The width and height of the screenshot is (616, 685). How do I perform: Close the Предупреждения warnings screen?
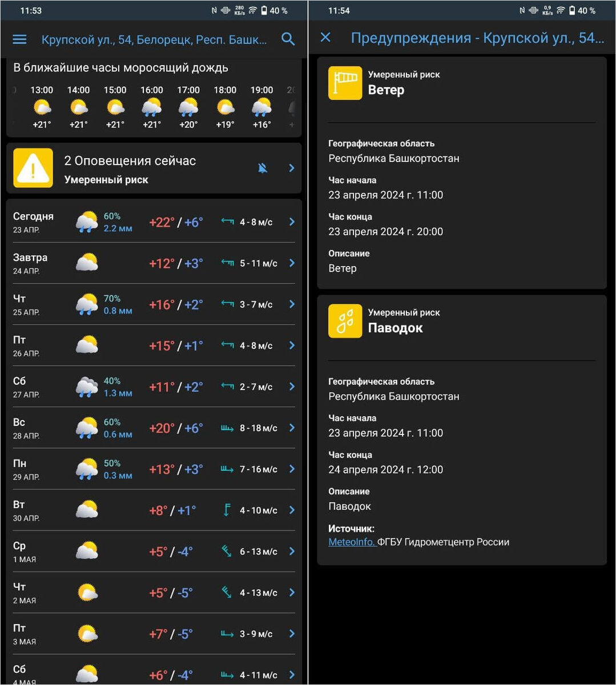[325, 38]
